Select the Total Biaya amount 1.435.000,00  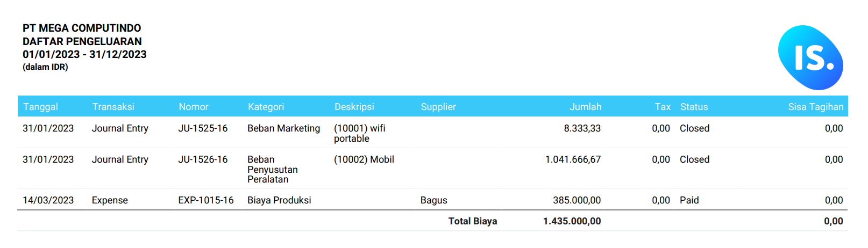point(572,221)
